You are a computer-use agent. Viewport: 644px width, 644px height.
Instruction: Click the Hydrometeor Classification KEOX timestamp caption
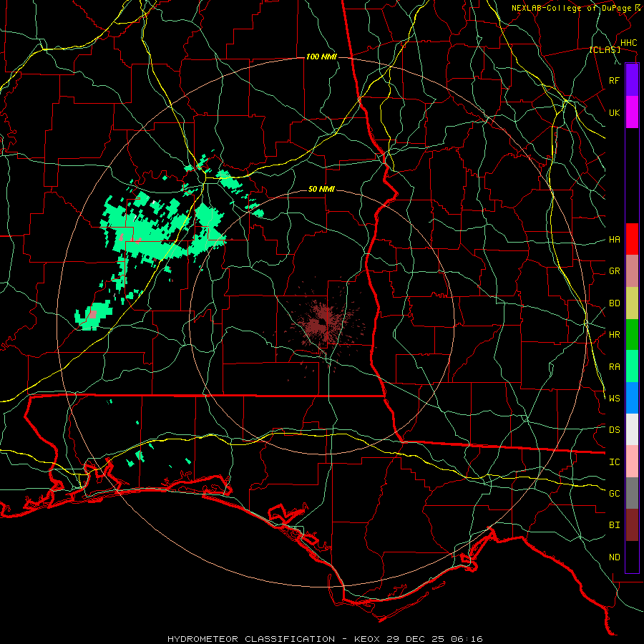325,639
